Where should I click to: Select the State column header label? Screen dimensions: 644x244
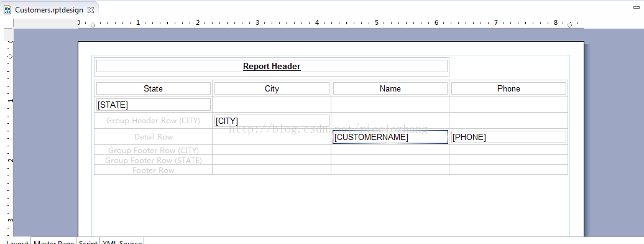pos(153,88)
